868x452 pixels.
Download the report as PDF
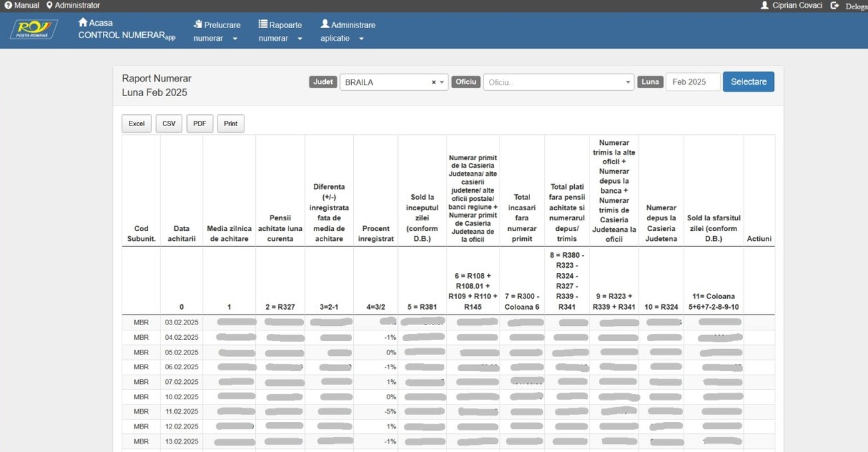200,124
